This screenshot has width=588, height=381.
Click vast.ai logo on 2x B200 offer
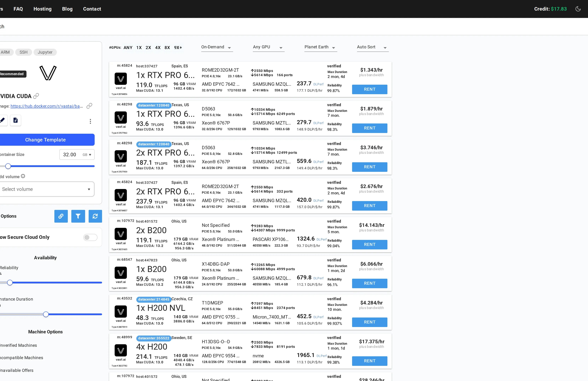pos(121,234)
